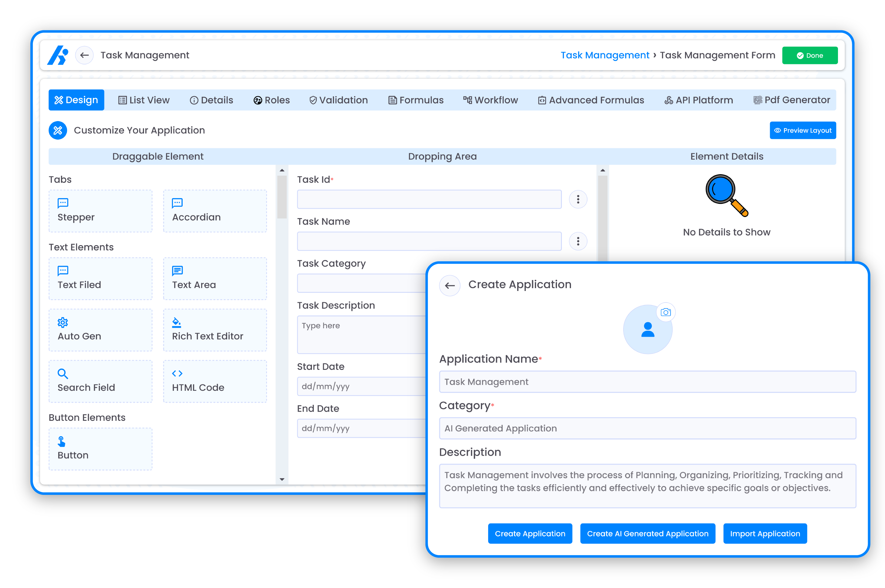
Task: Click the Task Id input field
Action: coord(429,199)
